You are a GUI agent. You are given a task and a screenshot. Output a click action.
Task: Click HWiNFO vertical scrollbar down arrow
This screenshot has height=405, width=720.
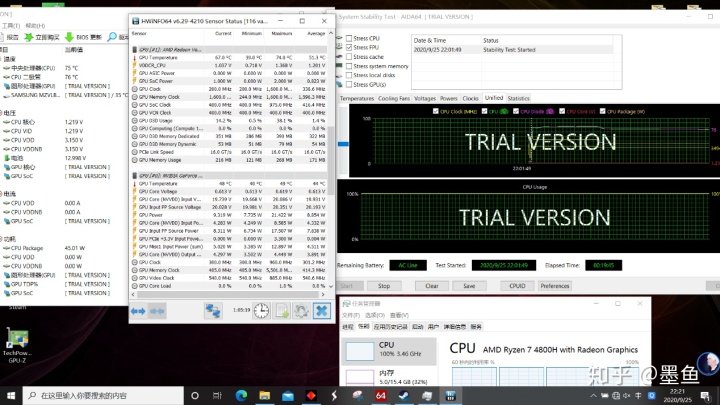click(x=331, y=286)
